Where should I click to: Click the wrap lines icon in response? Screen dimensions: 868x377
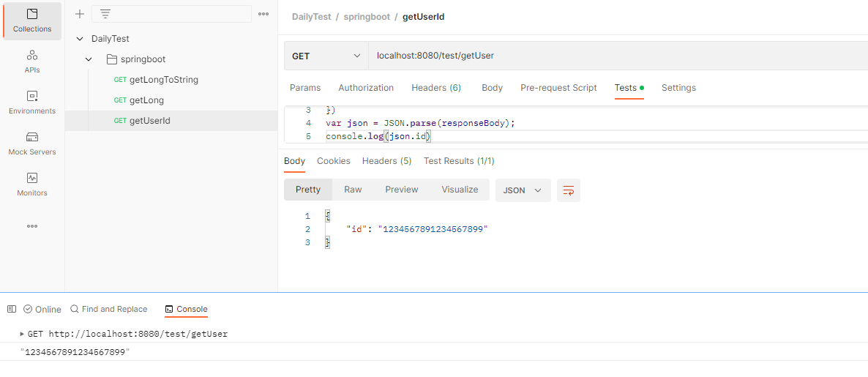(x=568, y=190)
